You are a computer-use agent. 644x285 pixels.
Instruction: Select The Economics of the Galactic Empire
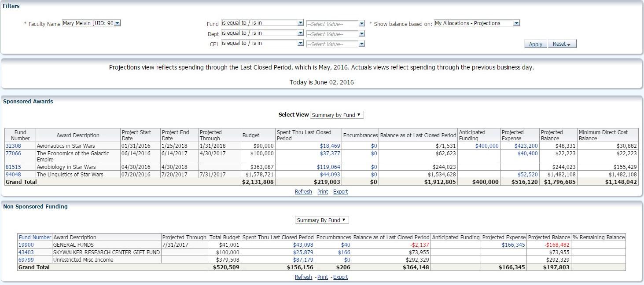(73, 157)
